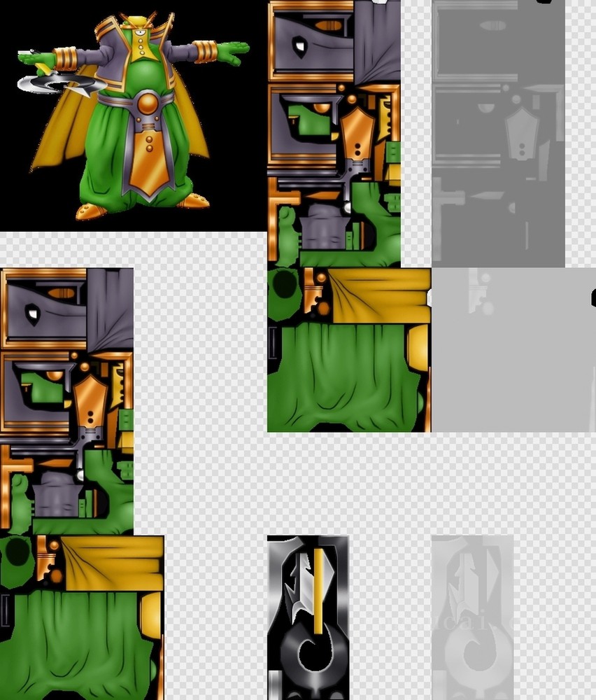The height and width of the screenshot is (700, 596).
Task: Click the white eye shape in top-center texture
Action: [x=299, y=48]
